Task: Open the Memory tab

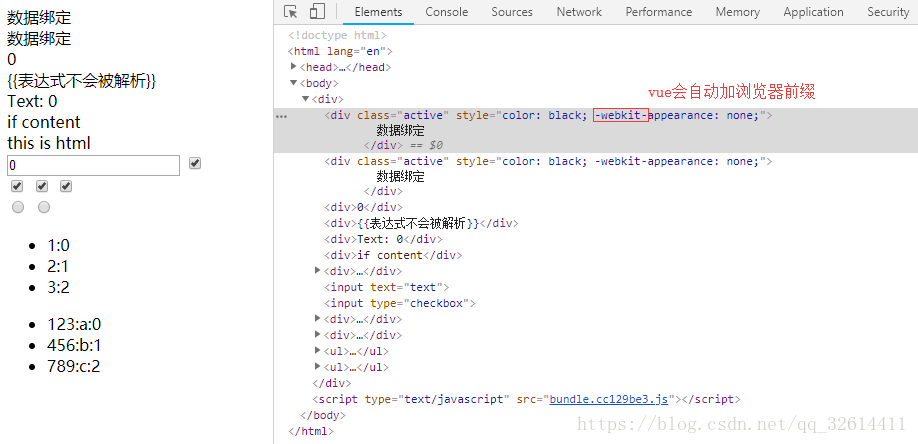Action: (x=738, y=12)
